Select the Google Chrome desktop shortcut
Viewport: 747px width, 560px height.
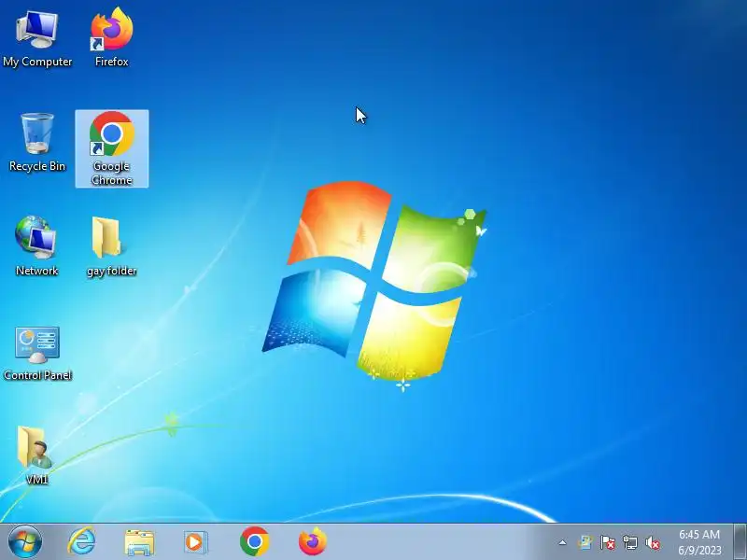(x=112, y=148)
